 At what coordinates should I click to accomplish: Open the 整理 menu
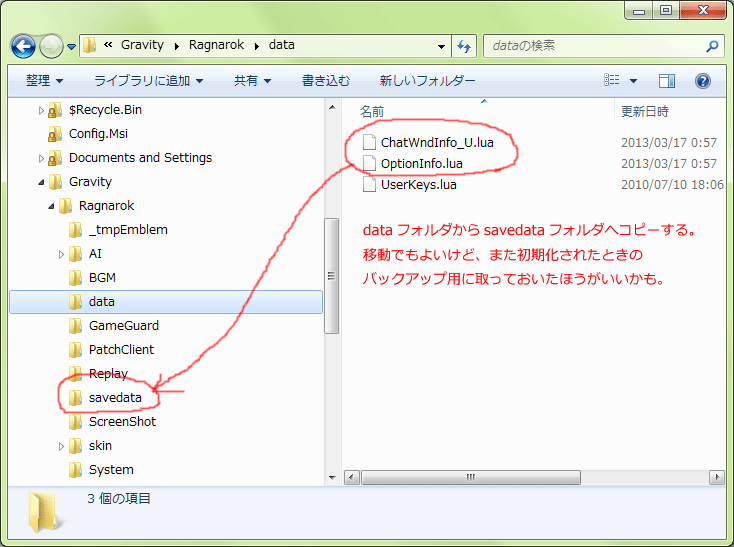pyautogui.click(x=44, y=80)
